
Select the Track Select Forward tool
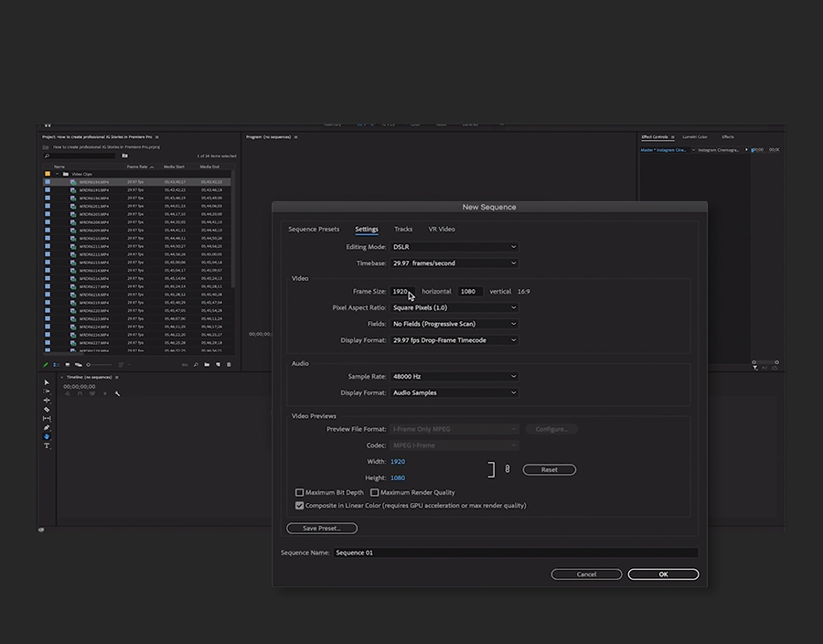point(47,391)
